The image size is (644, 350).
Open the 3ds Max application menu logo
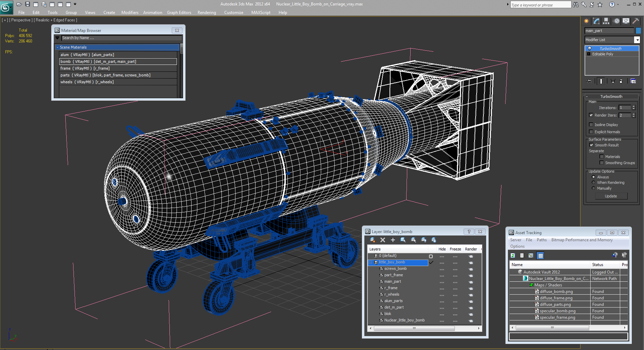click(6, 7)
